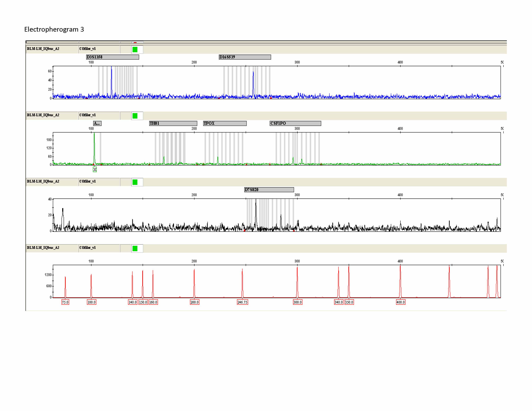The height and width of the screenshot is (411, 532).
Task: Select the TPOX locus marker bar
Action: pos(225,123)
